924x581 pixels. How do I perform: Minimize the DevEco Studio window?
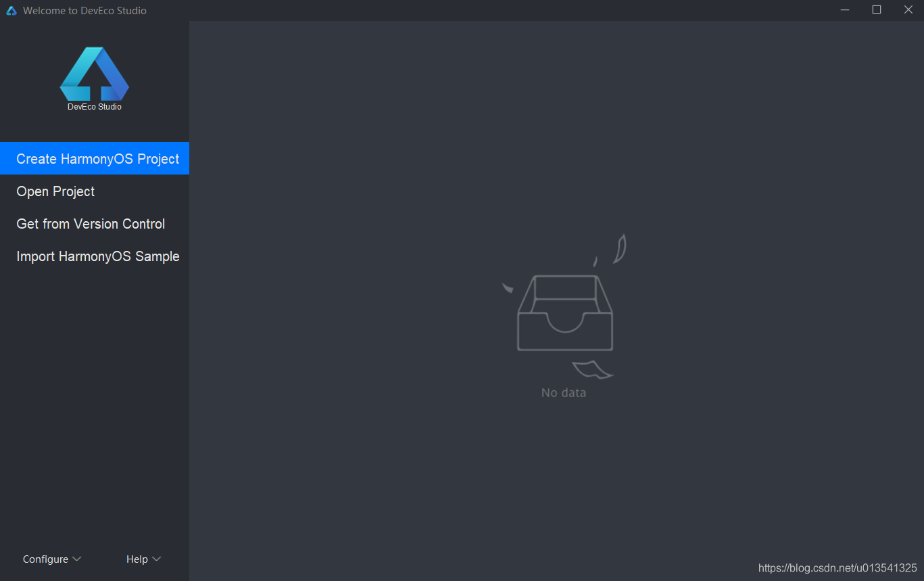pos(845,10)
